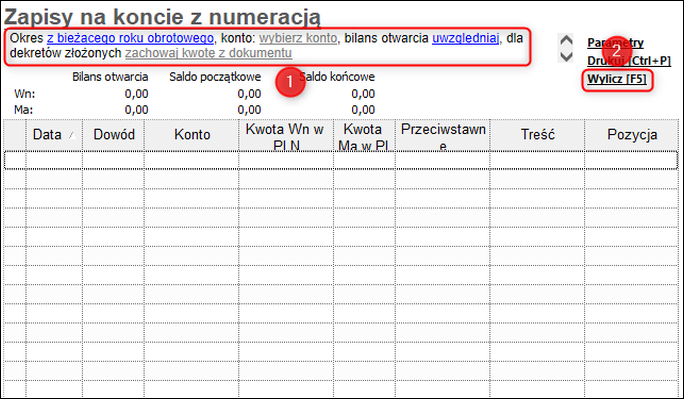This screenshot has width=684, height=399.
Task: Click the 'Wn:' row label
Action: tap(24, 94)
